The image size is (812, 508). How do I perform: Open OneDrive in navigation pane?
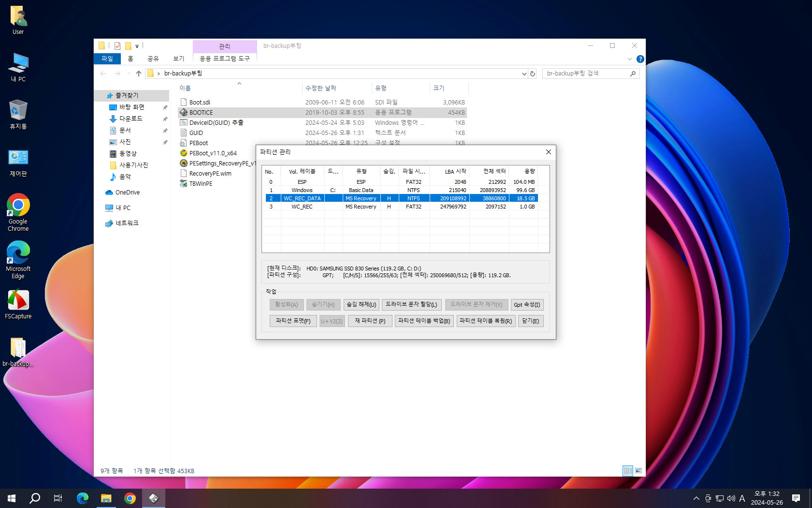[x=127, y=193]
